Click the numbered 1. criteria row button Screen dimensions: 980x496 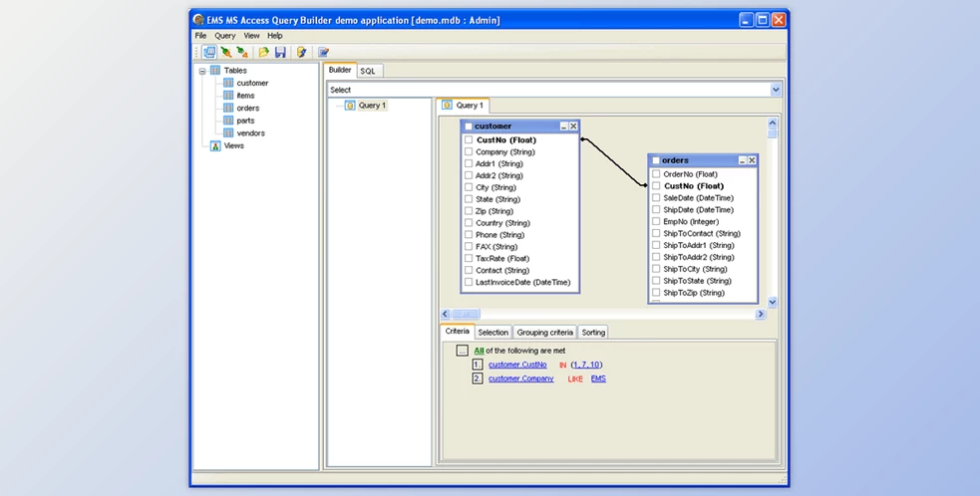coord(478,365)
